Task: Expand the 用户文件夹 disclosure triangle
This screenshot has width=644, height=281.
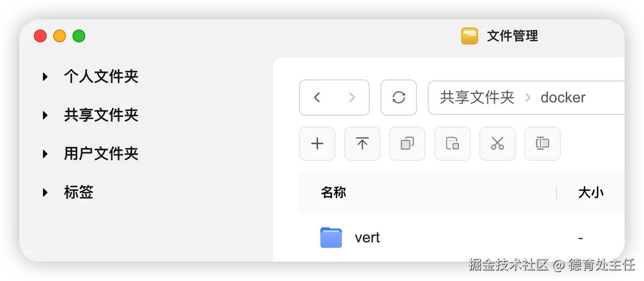Action: [46, 154]
